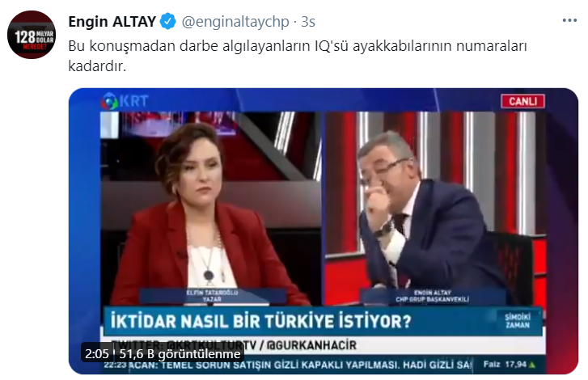Screen dimensions: 588x380
Task: Open Engin ALTAY display name profile link
Action: (112, 22)
